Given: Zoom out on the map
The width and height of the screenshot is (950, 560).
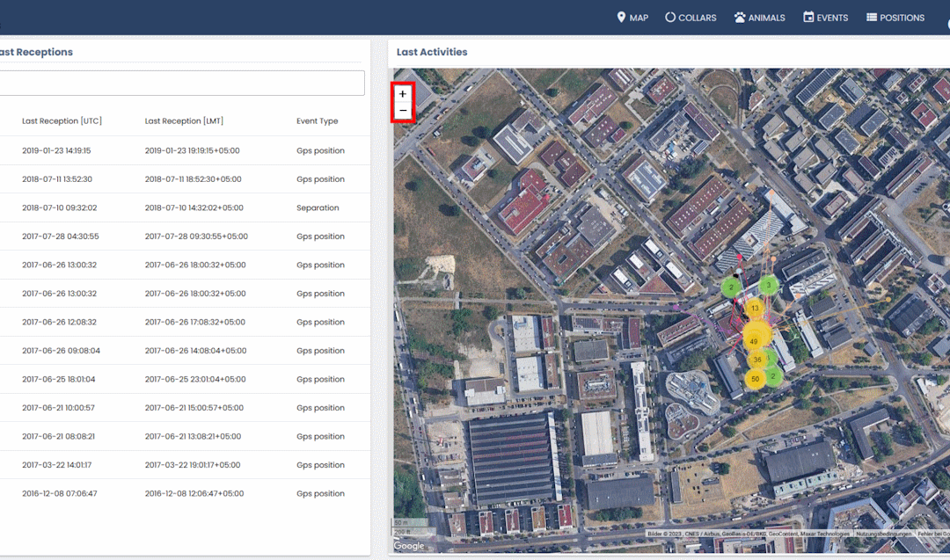Looking at the screenshot, I should click(403, 111).
